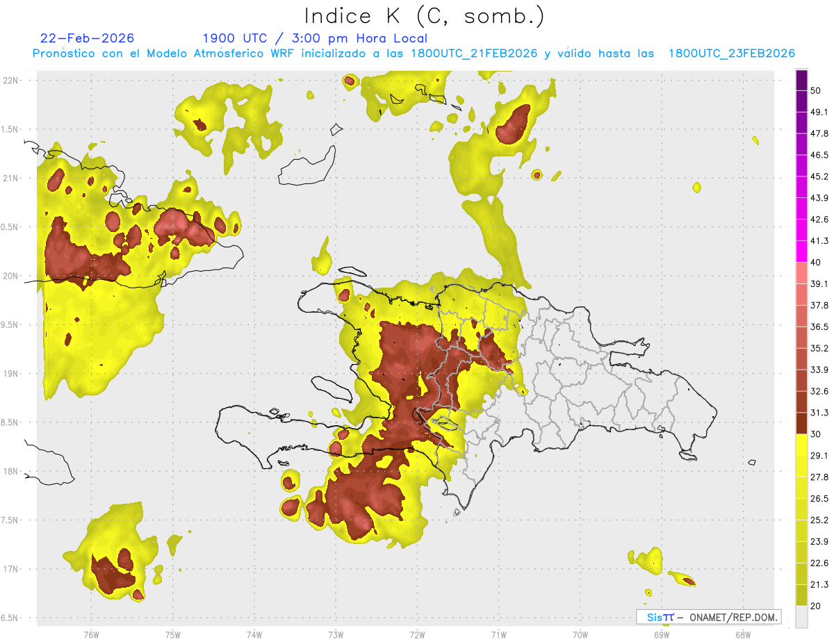
Task: Click the '76W' longitude label
Action: click(x=91, y=635)
